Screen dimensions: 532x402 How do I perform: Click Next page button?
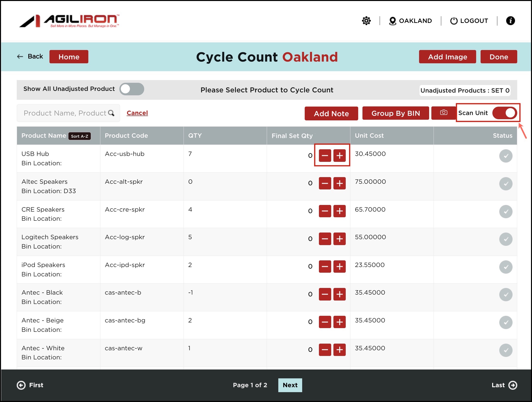tap(290, 385)
